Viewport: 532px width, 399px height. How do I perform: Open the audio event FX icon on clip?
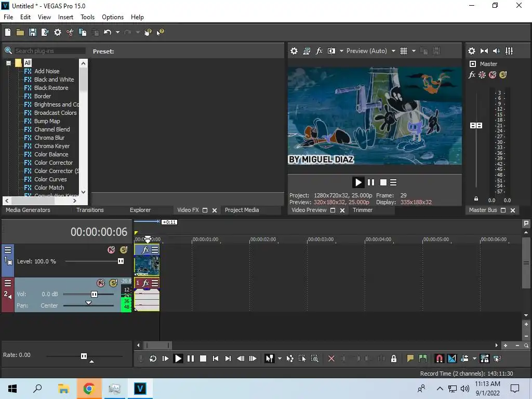145,283
